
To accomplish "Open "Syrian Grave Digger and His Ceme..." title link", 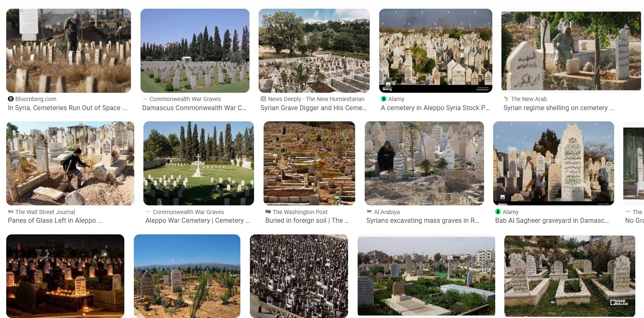I will (x=314, y=108).
